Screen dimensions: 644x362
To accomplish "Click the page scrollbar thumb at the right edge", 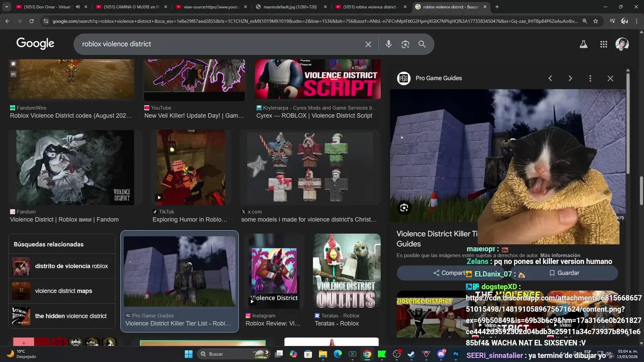I will click(x=641, y=191).
